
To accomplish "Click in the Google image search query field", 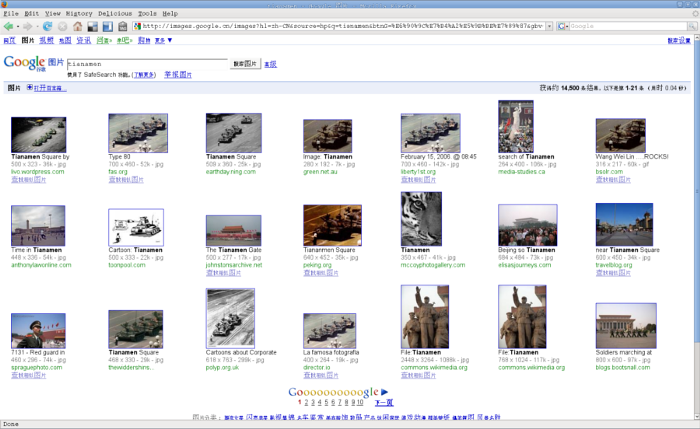I will coord(147,64).
